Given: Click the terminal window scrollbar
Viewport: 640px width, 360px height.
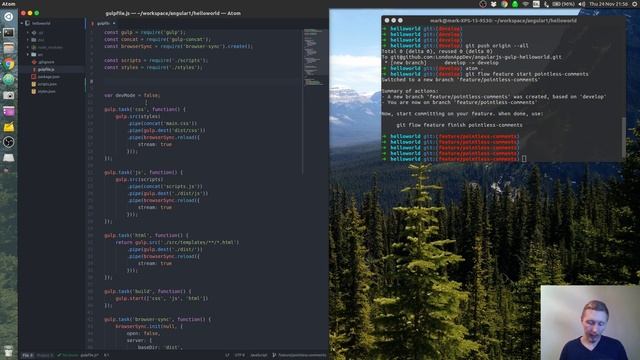Looking at the screenshot, I should (x=623, y=137).
